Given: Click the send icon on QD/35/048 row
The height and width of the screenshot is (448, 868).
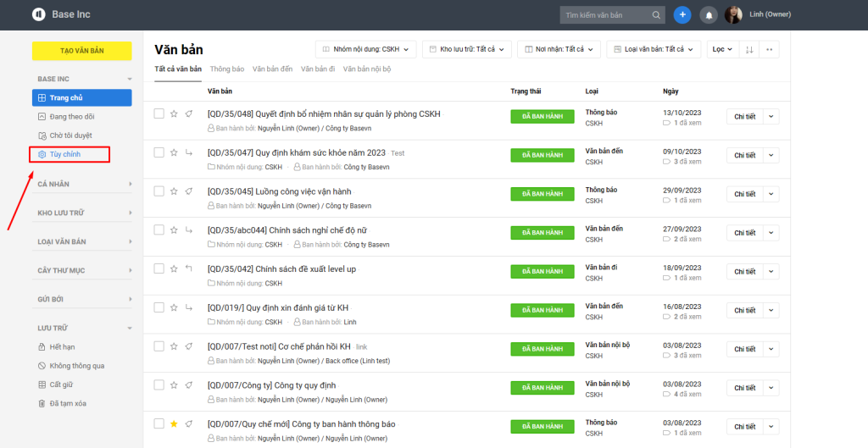Looking at the screenshot, I should coord(189,113).
